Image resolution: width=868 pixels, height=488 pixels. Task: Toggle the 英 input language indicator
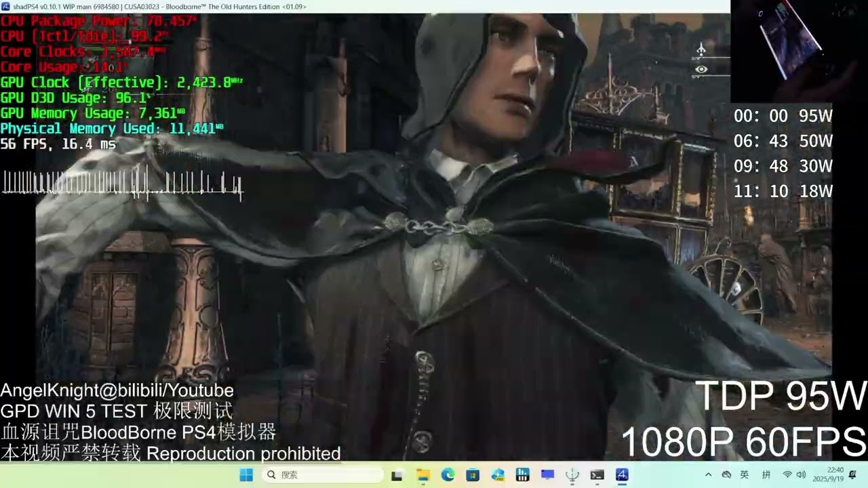tap(745, 475)
